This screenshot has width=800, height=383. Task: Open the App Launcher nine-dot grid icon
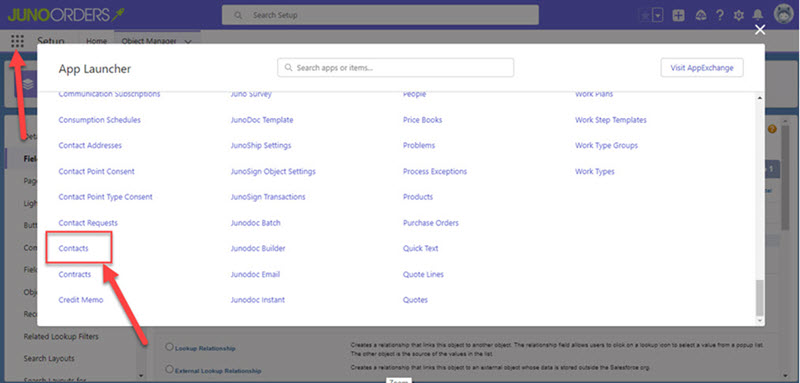tap(17, 41)
